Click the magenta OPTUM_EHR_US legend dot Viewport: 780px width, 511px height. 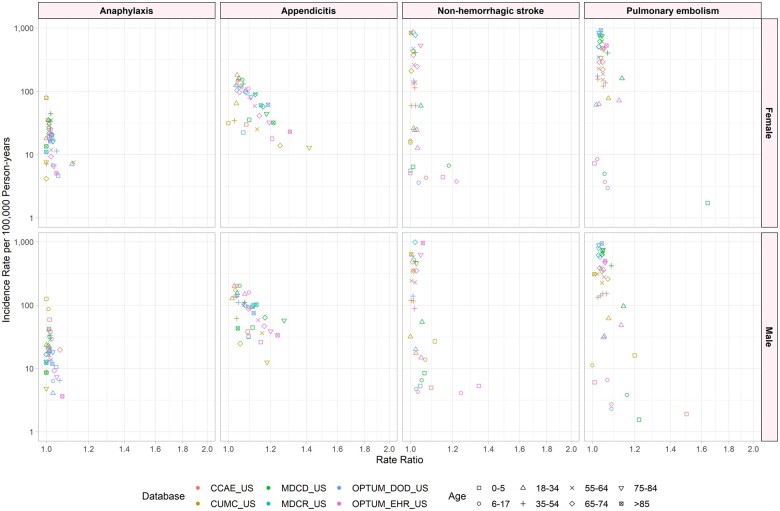click(339, 504)
